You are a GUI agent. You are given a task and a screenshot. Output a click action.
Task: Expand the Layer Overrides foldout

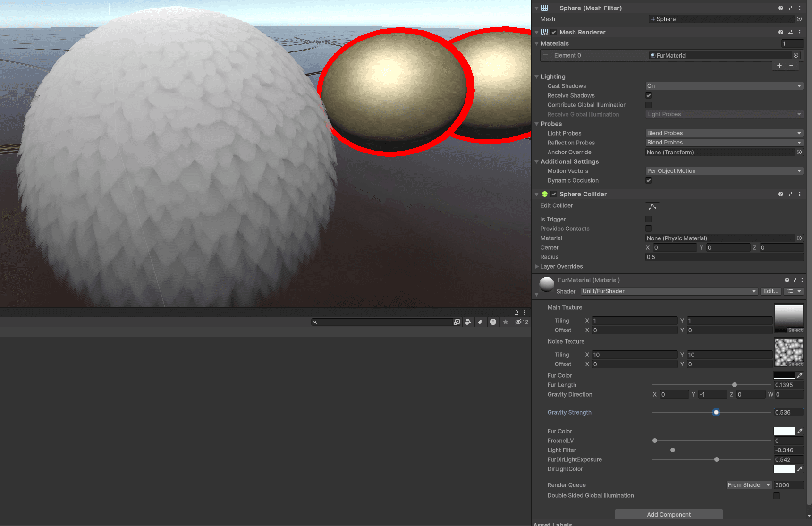click(x=537, y=266)
